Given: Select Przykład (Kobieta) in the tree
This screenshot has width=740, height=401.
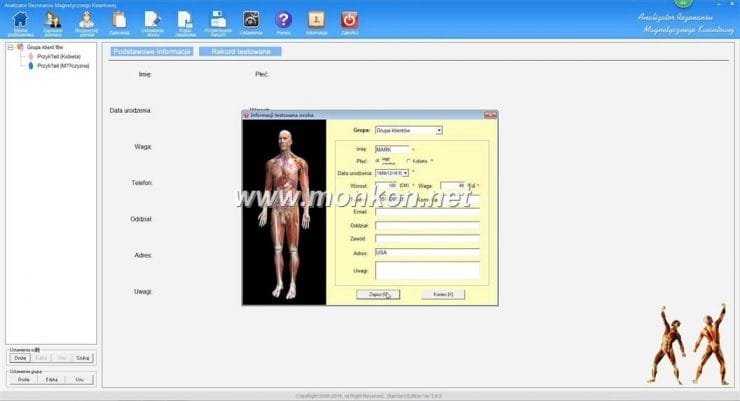Looking at the screenshot, I should (x=59, y=57).
